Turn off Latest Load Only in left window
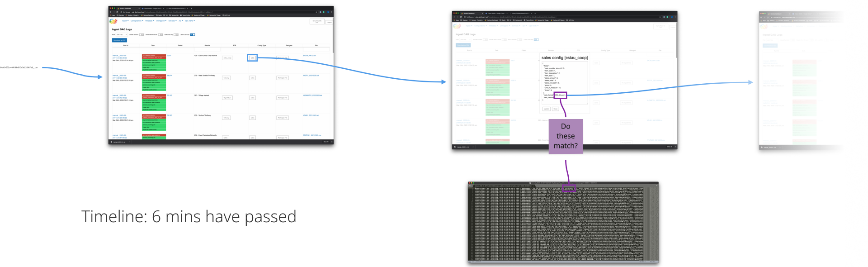 [x=193, y=35]
